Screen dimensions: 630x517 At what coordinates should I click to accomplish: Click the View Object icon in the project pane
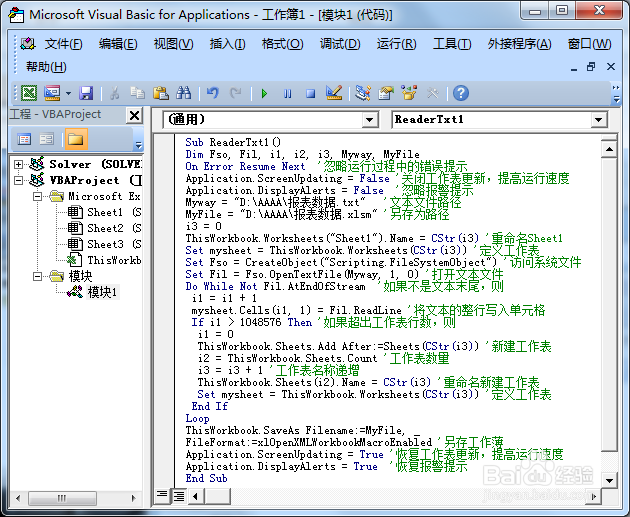[x=47, y=139]
